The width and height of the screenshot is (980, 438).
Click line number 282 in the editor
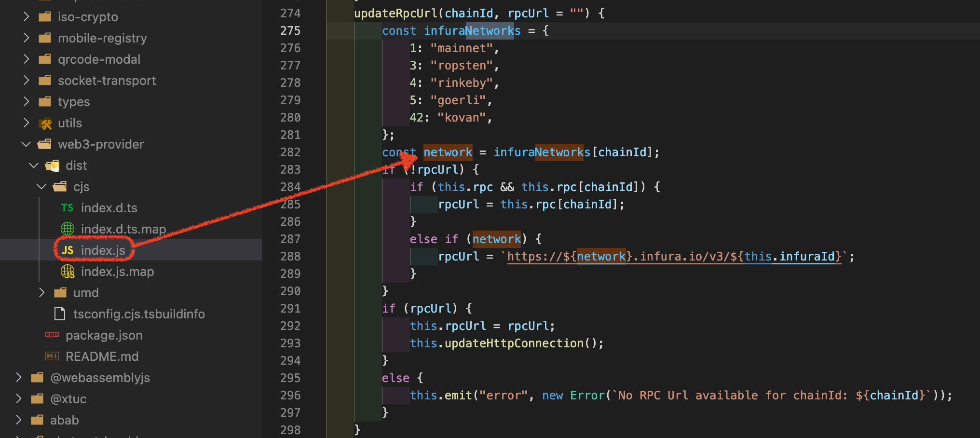tap(290, 152)
